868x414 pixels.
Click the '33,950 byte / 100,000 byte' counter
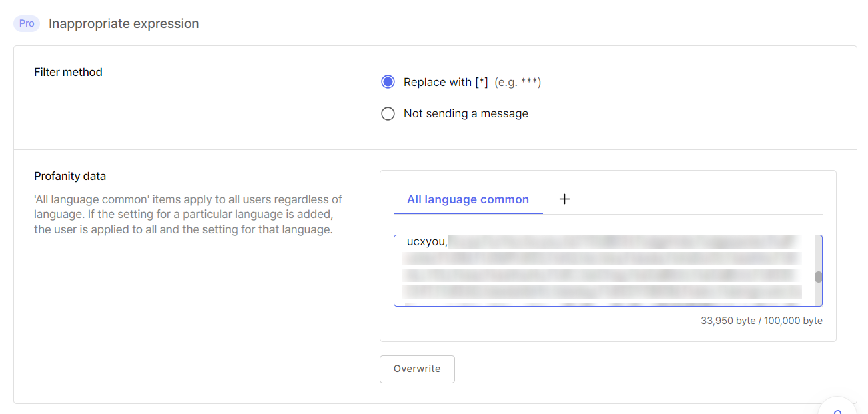pos(762,321)
